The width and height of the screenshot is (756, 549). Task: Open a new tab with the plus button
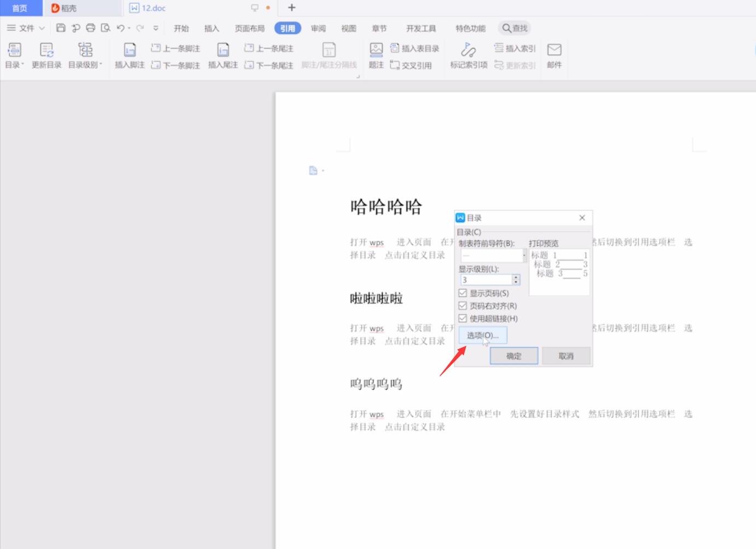click(292, 8)
